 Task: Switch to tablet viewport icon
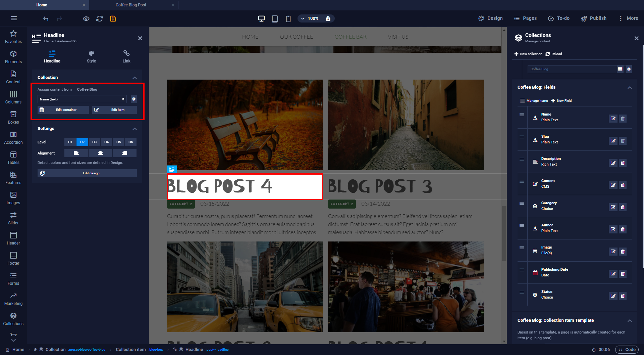point(275,18)
